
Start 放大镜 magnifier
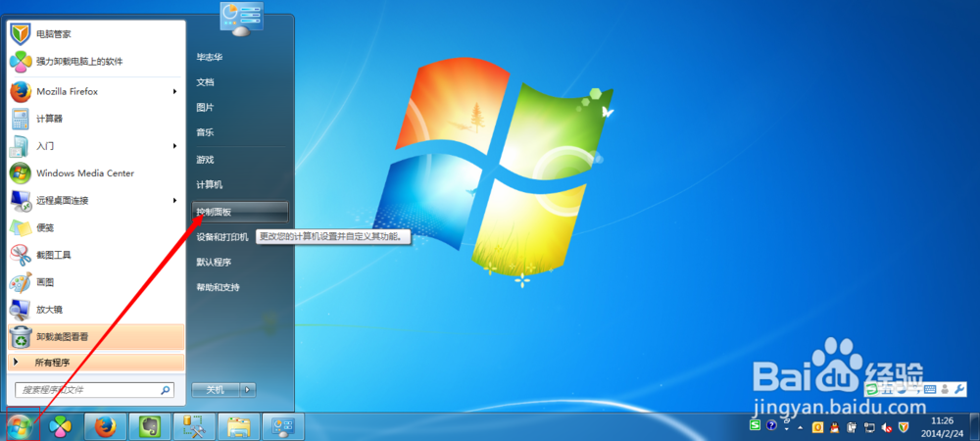[96, 310]
